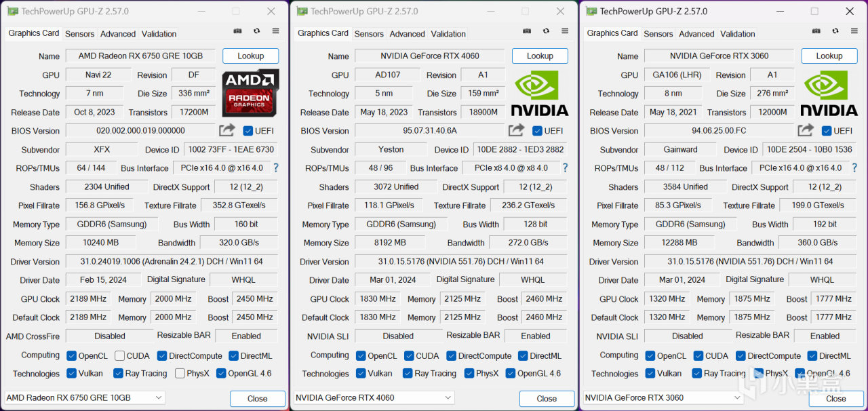Switch to Advanced tab in RTX 3060 window
868x411 pixels.
click(x=696, y=34)
